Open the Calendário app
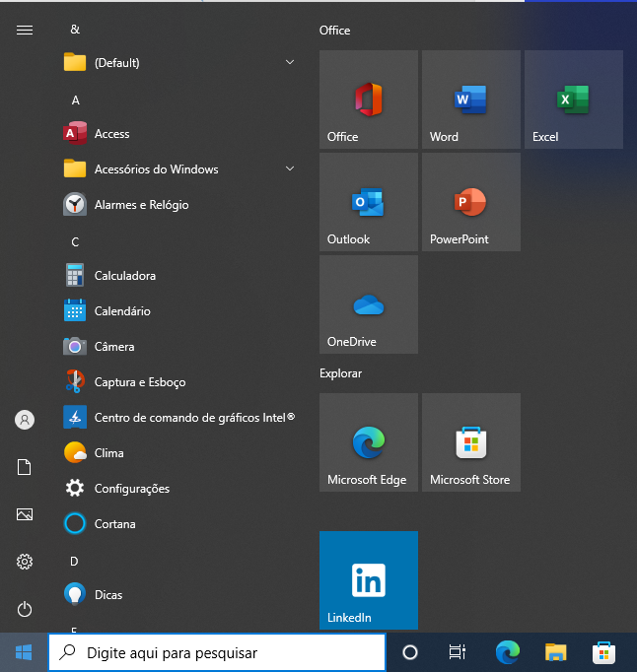 point(178,310)
